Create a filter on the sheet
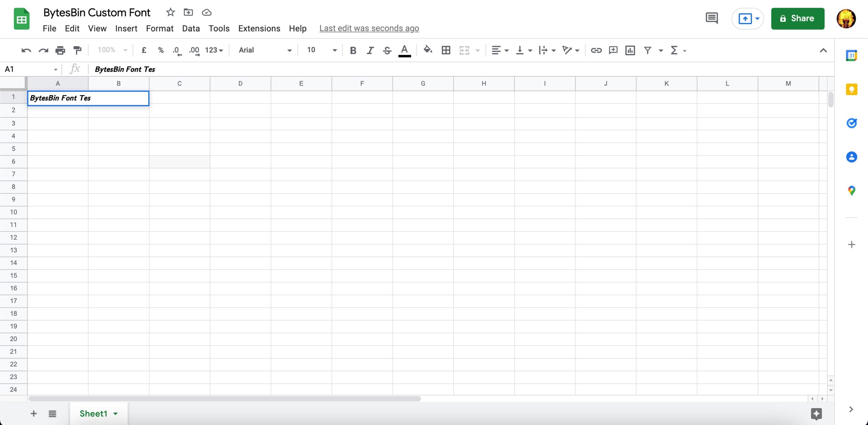 point(648,50)
